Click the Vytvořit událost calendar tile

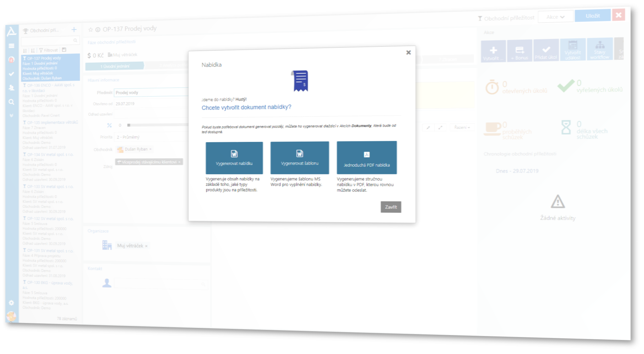573,50
